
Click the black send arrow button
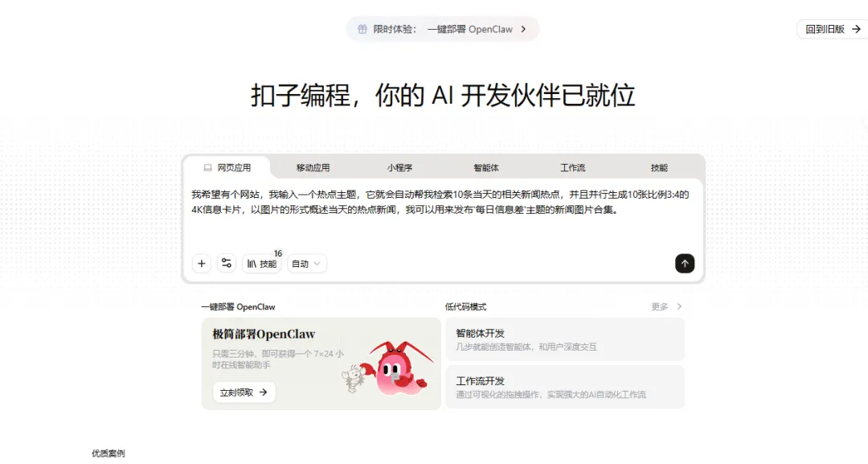pos(685,264)
